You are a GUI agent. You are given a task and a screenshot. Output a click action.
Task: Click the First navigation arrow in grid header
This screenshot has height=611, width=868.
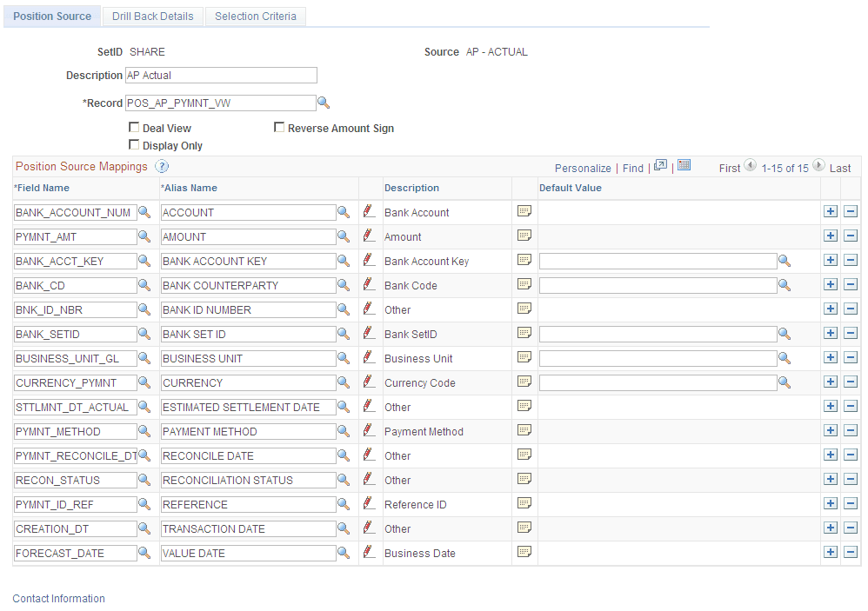(x=749, y=167)
